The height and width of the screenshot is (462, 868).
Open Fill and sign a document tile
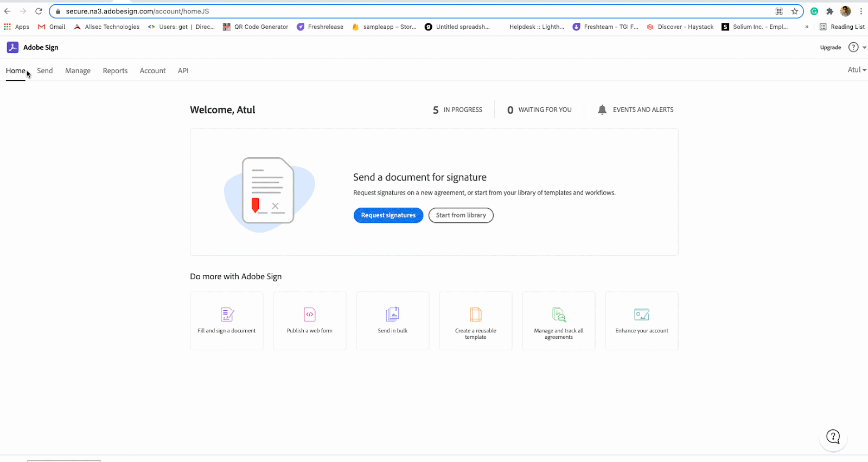point(227,321)
